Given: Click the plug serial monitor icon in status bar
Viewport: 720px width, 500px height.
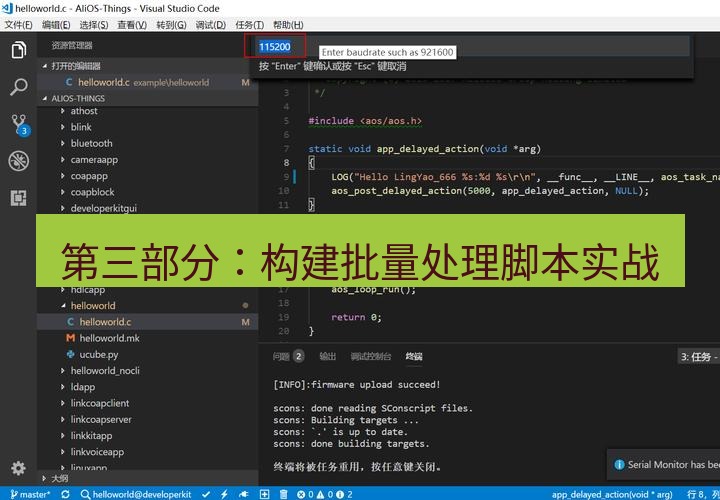Looking at the screenshot, I should pos(244,494).
